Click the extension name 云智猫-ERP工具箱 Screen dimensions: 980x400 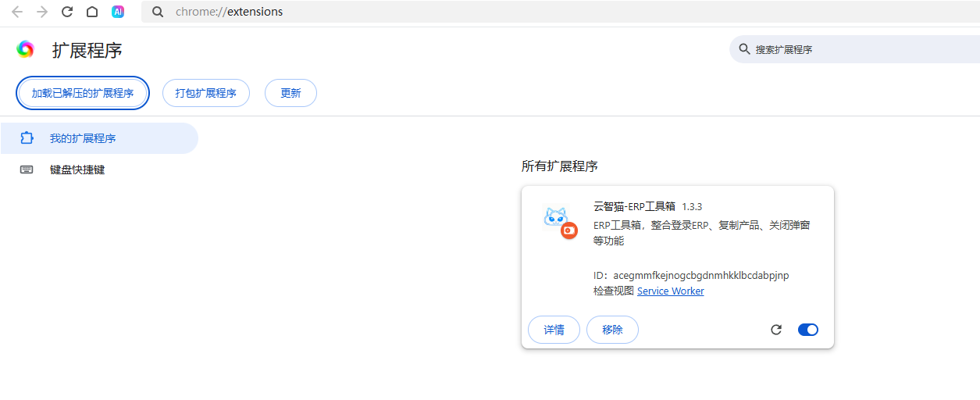634,206
